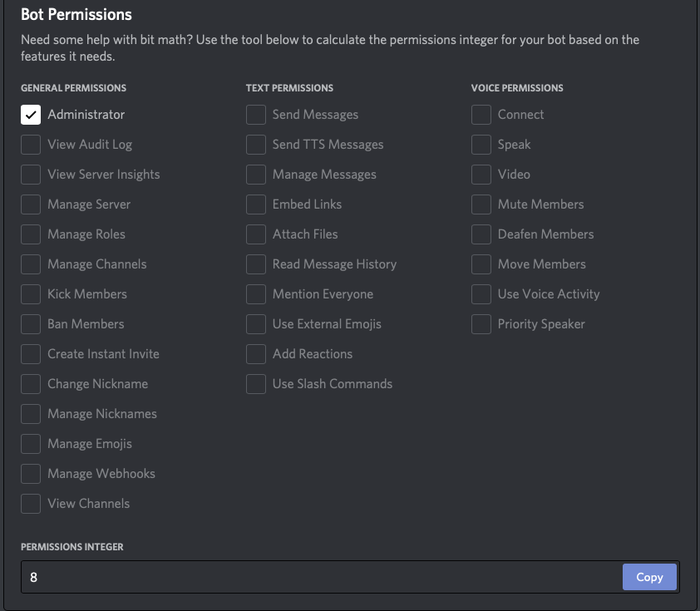Check Create Instant Invite option
This screenshot has height=611, width=700.
(31, 354)
